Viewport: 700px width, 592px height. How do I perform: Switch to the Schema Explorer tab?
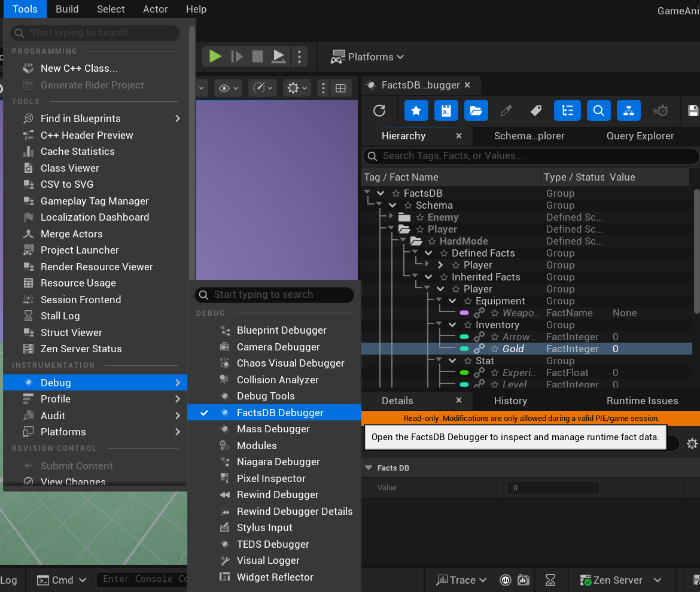529,136
